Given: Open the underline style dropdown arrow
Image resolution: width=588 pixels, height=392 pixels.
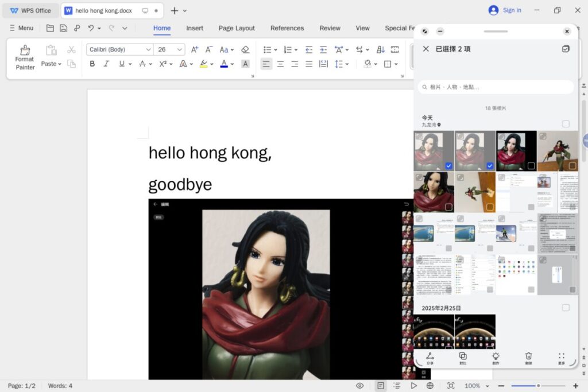Looking at the screenshot, I should 130,64.
